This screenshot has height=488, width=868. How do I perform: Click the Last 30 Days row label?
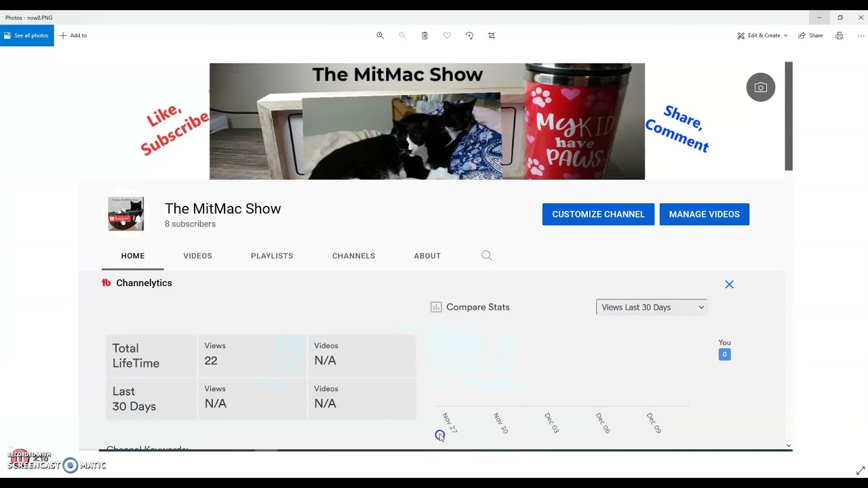coord(134,399)
